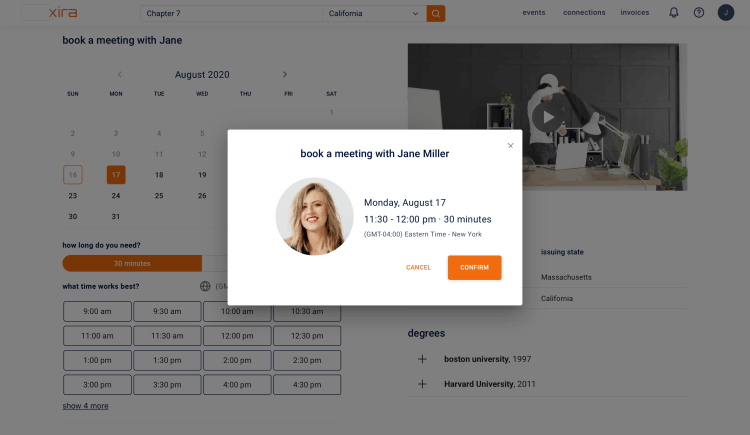Play the attorney intro video

pyautogui.click(x=547, y=116)
